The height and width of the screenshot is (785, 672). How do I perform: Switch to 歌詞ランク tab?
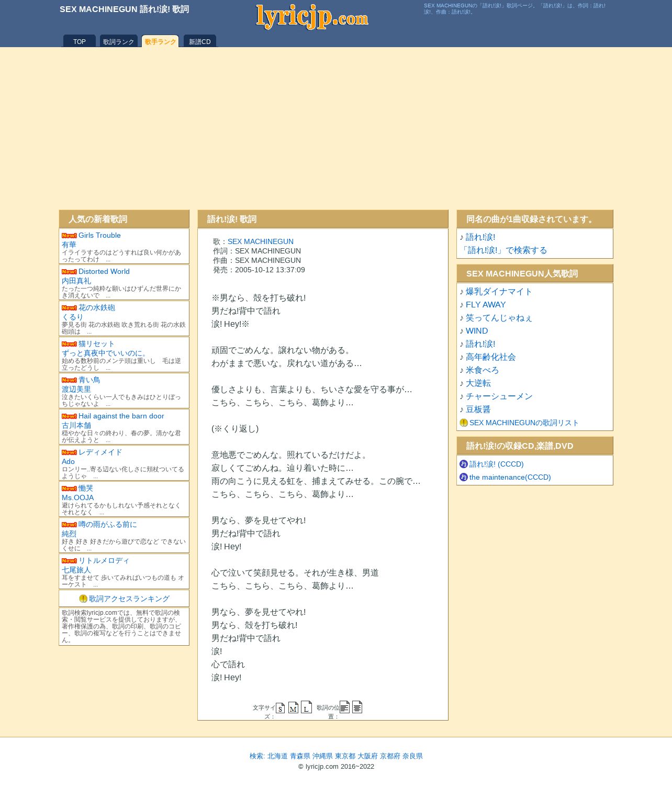click(119, 41)
